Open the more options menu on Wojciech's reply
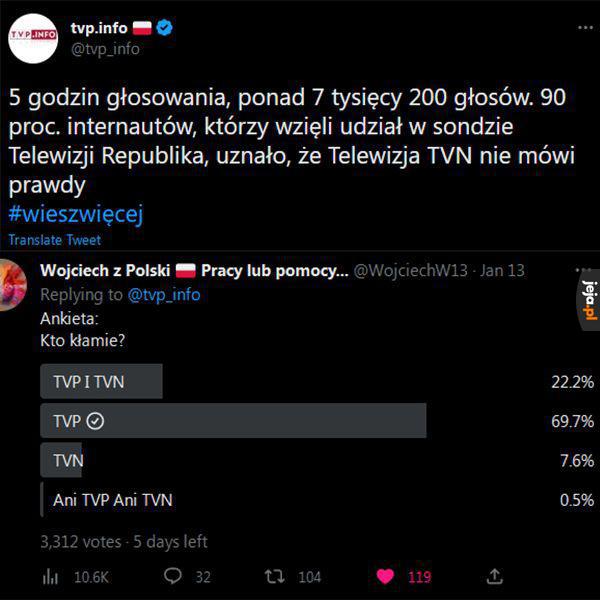The image size is (600, 600). (x=582, y=270)
